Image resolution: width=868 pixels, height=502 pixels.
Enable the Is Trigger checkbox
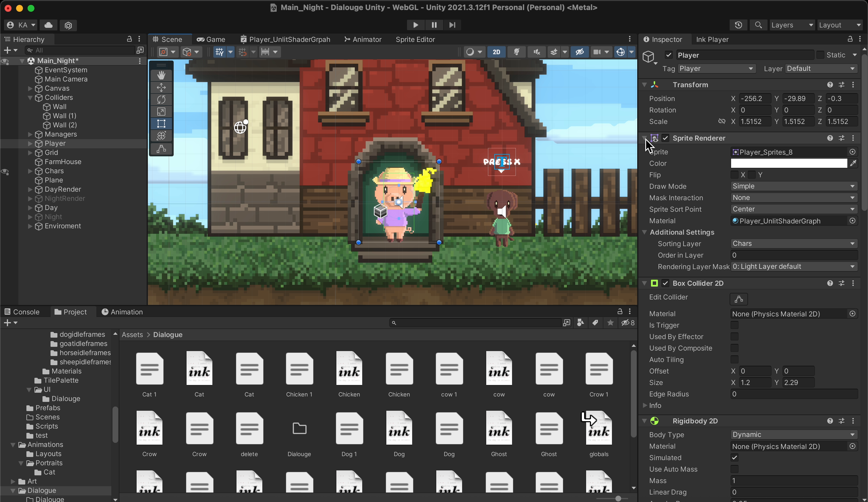pos(734,325)
